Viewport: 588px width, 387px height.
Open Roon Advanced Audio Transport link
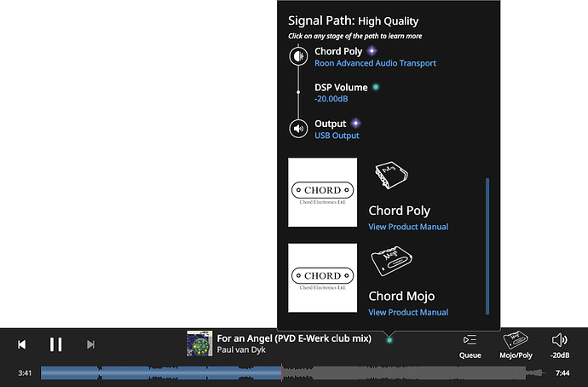(375, 63)
